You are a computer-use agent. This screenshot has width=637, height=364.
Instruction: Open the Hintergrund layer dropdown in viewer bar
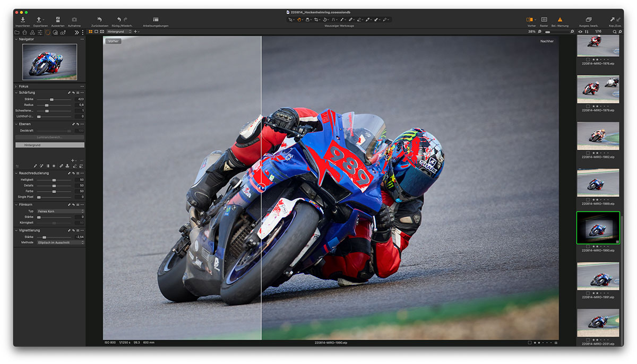[x=119, y=32]
